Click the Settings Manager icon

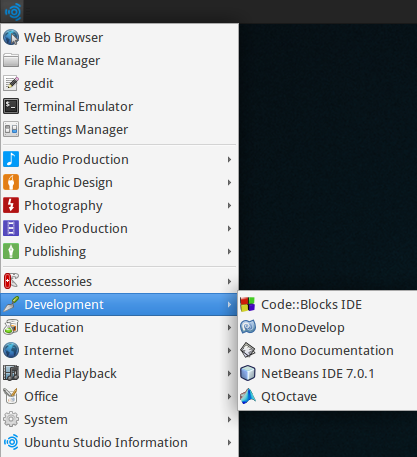pos(11,130)
